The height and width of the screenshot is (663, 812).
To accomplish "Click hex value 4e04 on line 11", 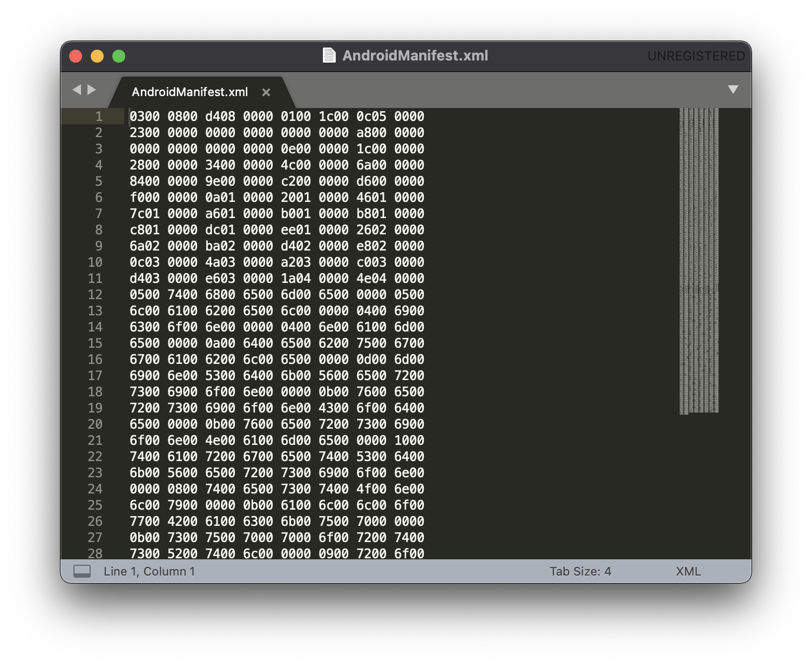I will click(x=371, y=278).
